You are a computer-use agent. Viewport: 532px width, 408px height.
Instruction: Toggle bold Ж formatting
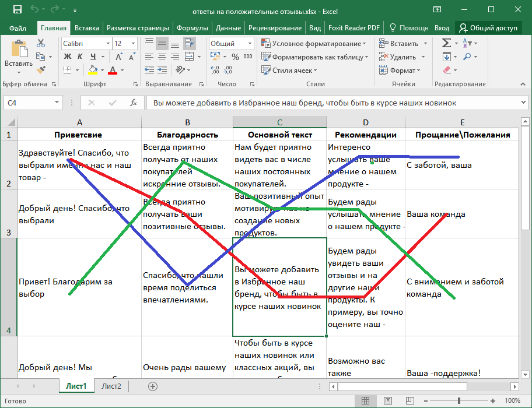(68, 57)
